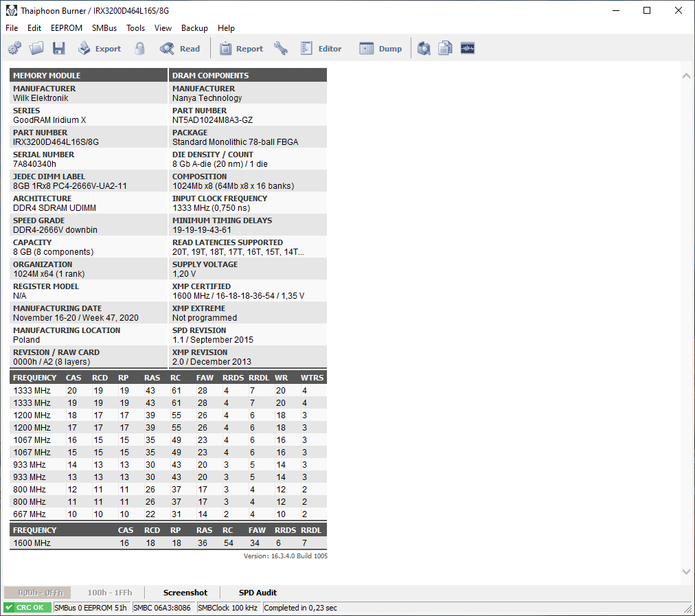695x616 pixels.
Task: Click the scroll up arrow
Action: coord(686,76)
